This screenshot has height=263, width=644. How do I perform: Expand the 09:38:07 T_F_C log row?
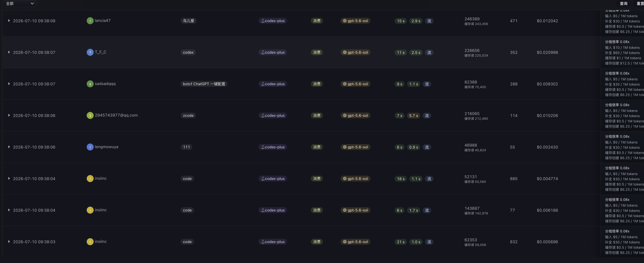(x=9, y=52)
